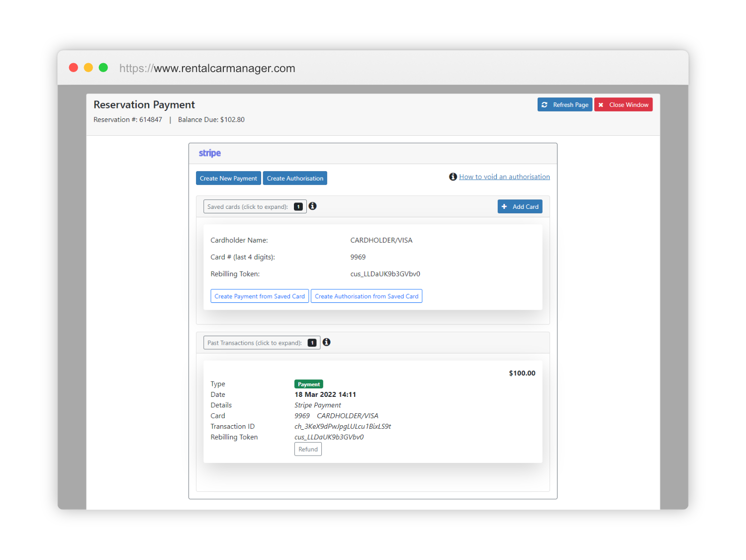Screen dimensions: 746x560
Task: Collapse the Past Transactions section
Action: (x=255, y=343)
